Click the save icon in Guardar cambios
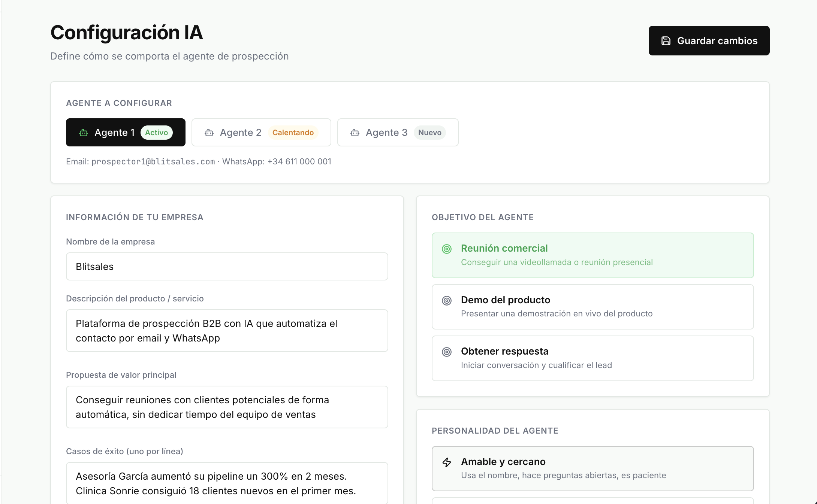The image size is (817, 504). 666,41
